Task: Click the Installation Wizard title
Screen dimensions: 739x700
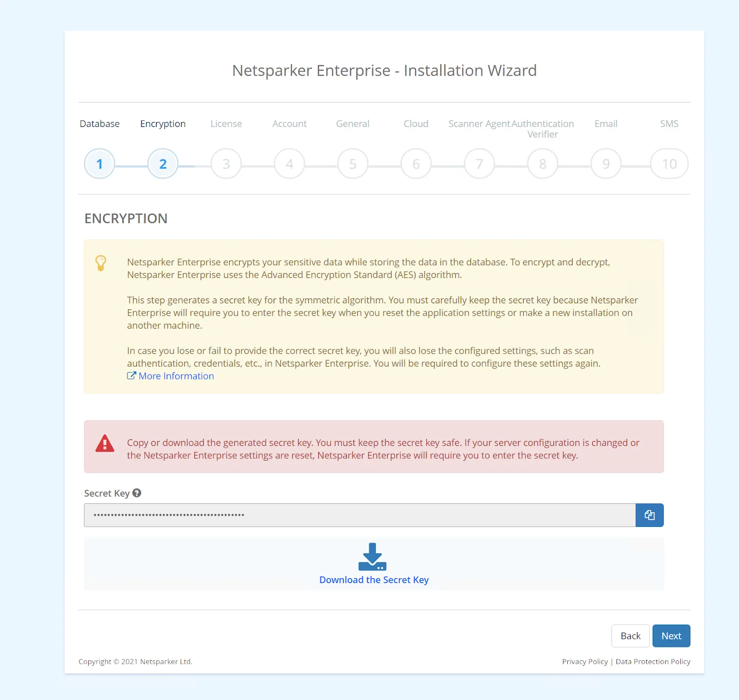Action: (384, 71)
